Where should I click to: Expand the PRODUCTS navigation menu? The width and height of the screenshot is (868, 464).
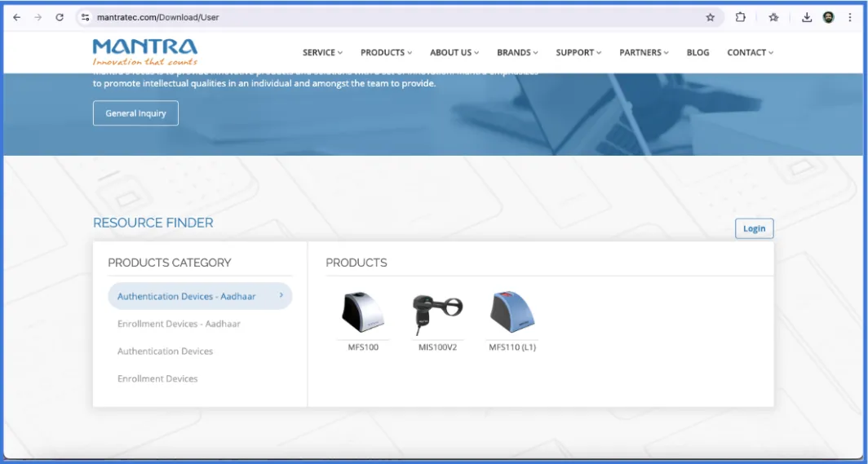(x=386, y=52)
